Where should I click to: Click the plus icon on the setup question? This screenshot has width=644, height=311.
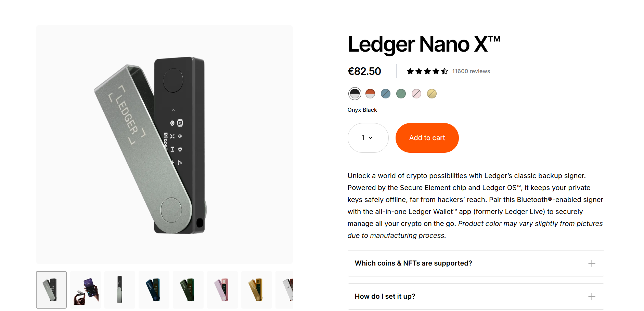(592, 296)
